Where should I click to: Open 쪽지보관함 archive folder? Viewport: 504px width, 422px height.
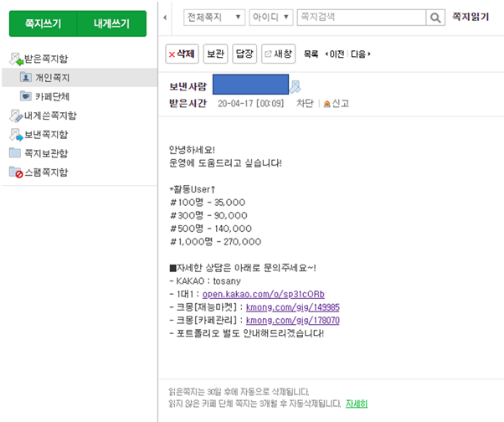(46, 153)
